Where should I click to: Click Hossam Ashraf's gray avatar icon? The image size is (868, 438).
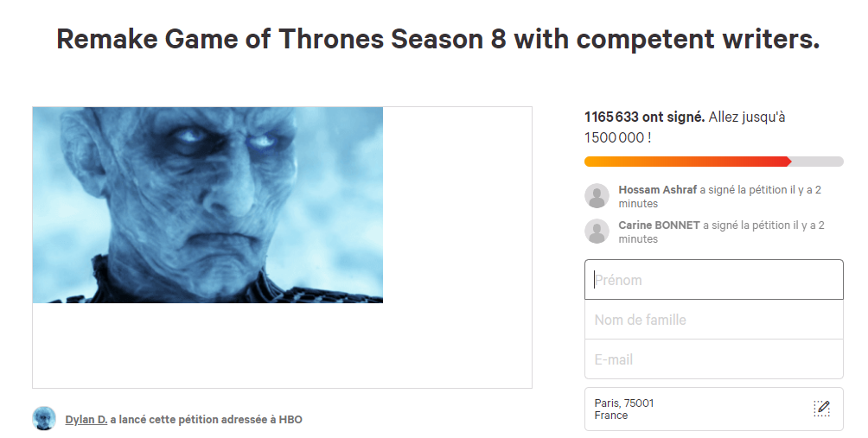click(597, 196)
